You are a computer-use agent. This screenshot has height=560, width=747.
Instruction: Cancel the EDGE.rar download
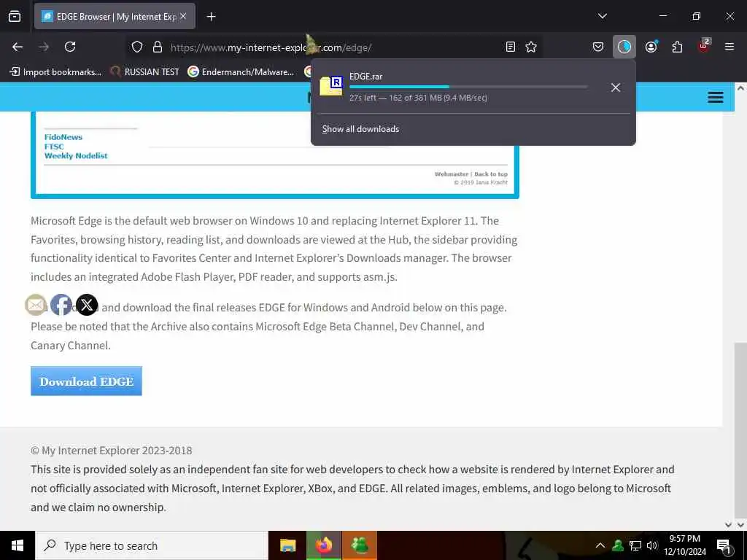coord(616,87)
